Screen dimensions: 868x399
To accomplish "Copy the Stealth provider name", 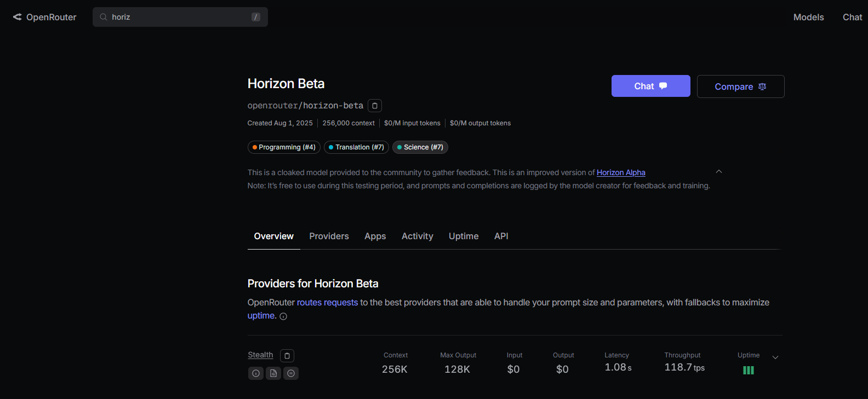I will pos(287,356).
